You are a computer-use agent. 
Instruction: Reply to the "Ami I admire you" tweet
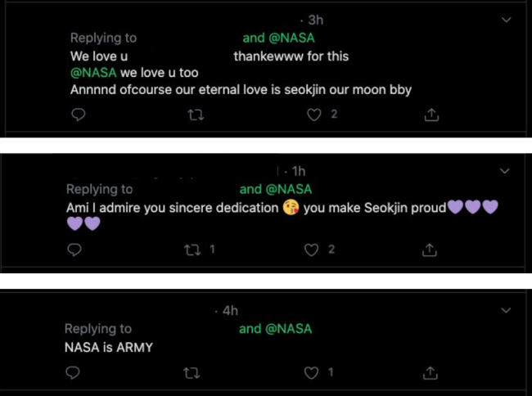click(76, 250)
